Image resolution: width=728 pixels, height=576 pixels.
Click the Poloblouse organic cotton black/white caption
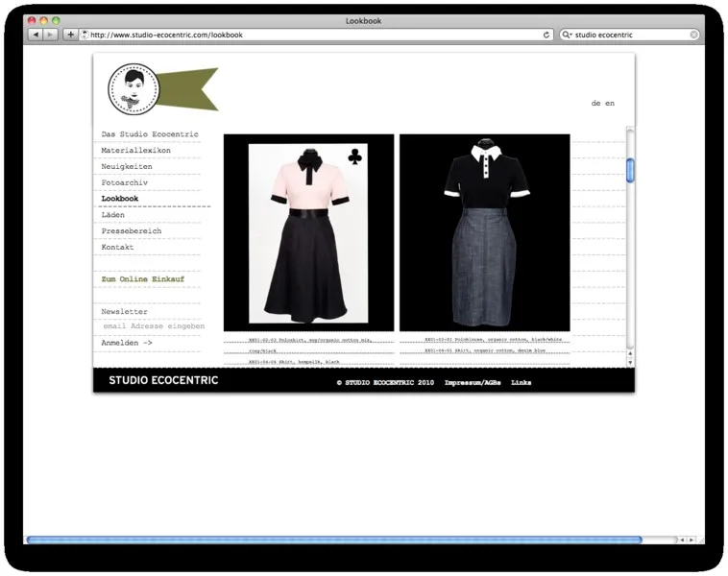(493, 340)
